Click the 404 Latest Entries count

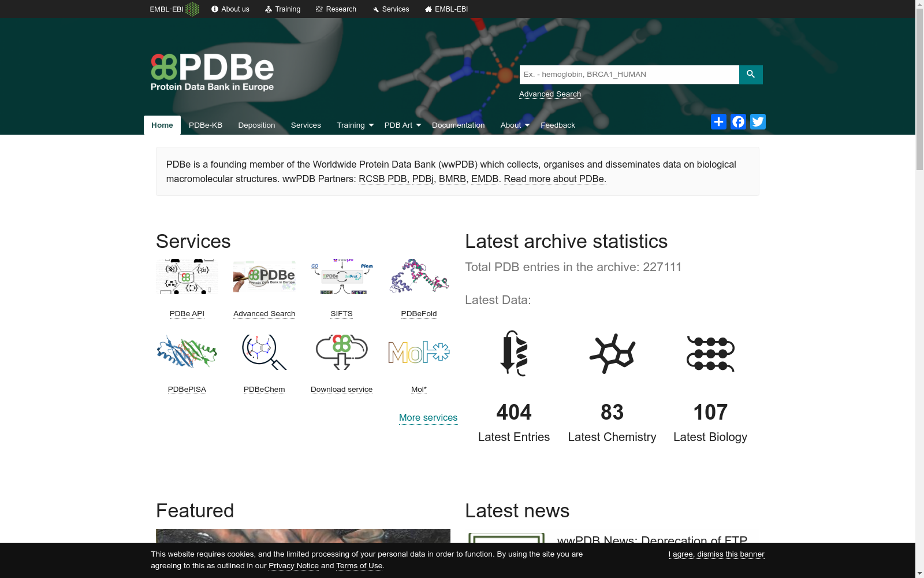514,412
